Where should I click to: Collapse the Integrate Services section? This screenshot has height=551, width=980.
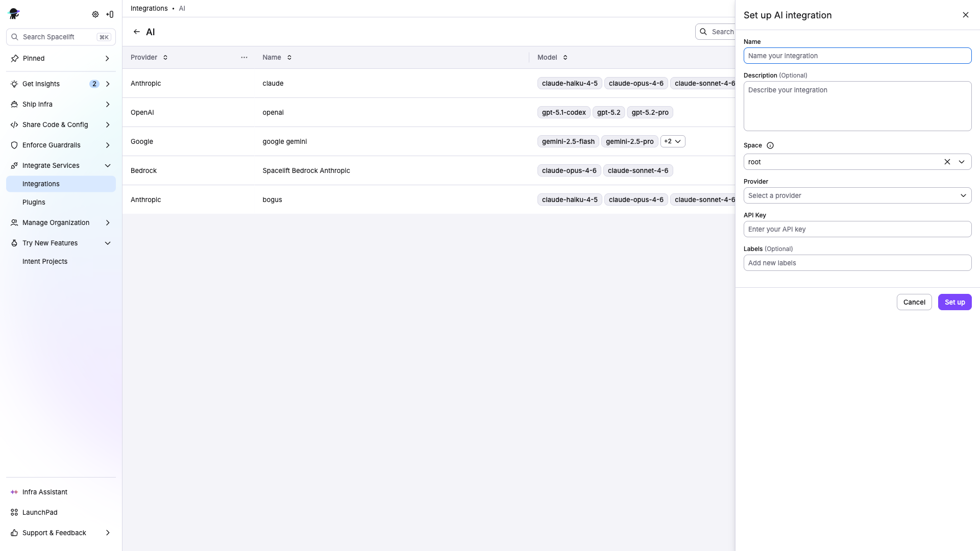[x=107, y=165]
